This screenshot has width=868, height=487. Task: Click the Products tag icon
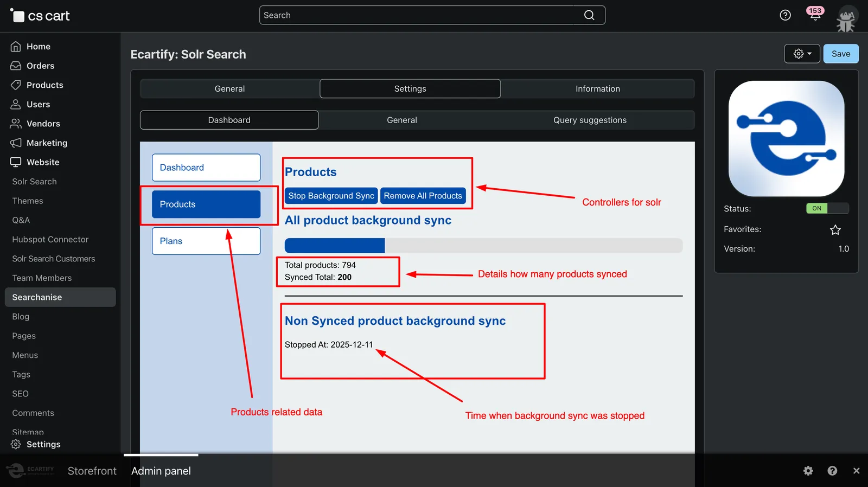(x=16, y=85)
